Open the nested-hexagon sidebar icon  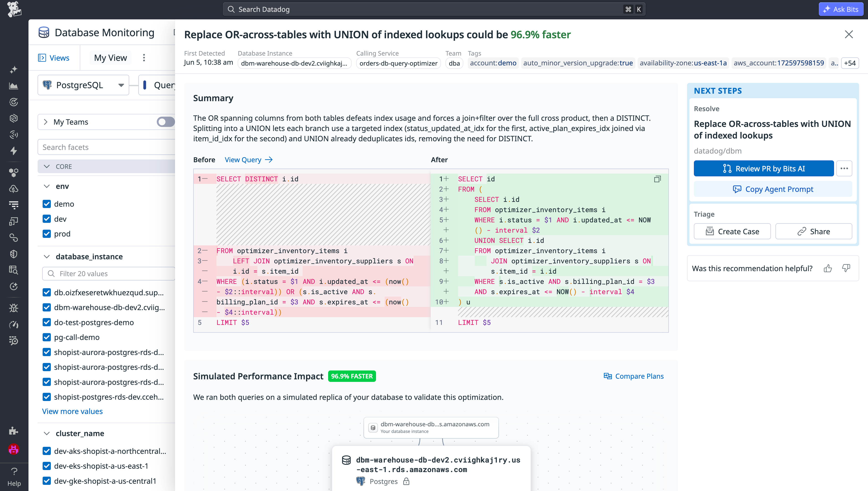pos(13,118)
